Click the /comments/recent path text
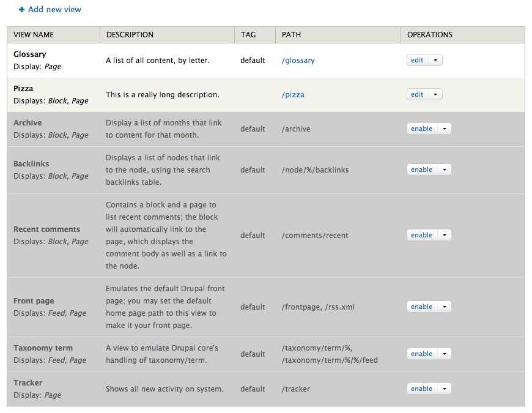The image size is (532, 413). (315, 236)
